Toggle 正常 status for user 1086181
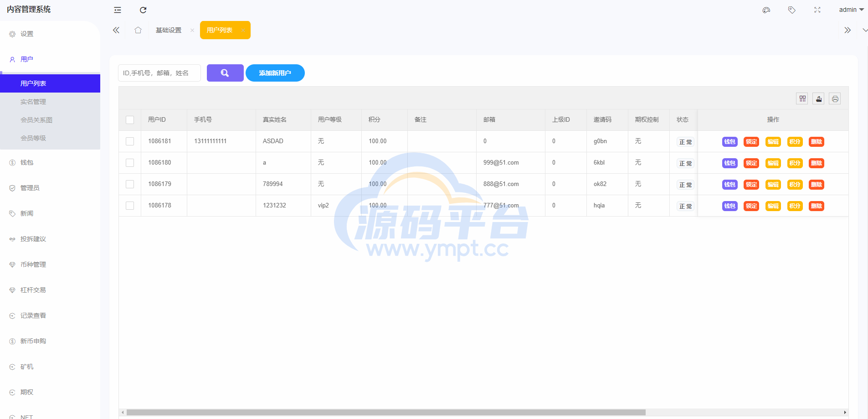 685,142
